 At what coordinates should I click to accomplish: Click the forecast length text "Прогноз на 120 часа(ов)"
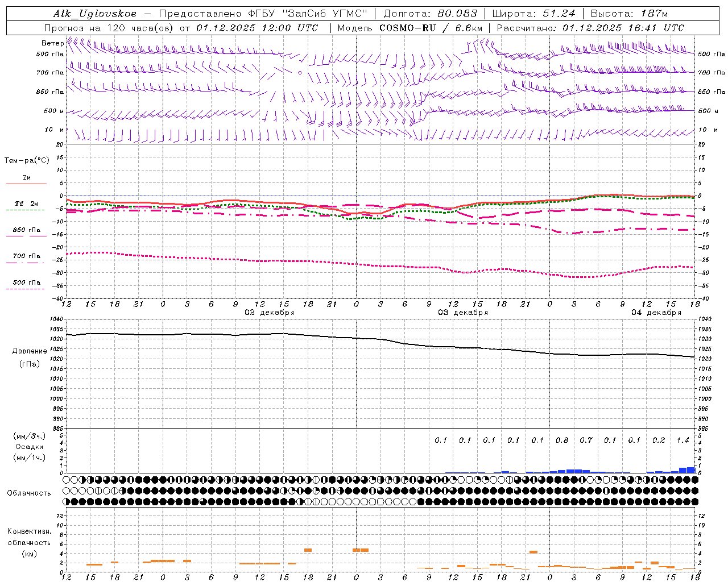pyautogui.click(x=109, y=28)
